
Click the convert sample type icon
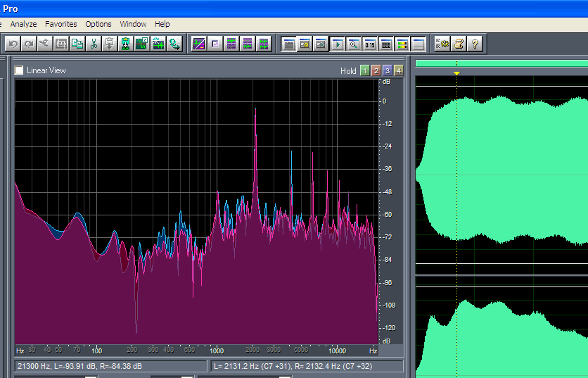click(174, 44)
